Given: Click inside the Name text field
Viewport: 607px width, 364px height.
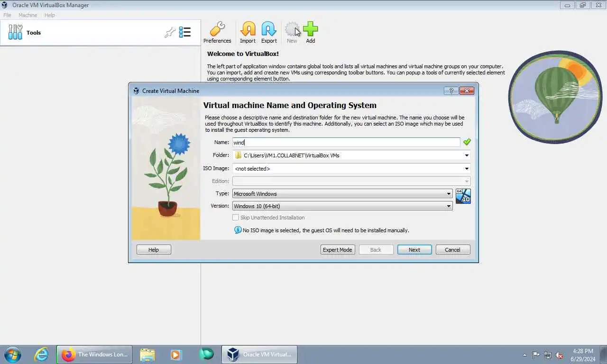Looking at the screenshot, I should pos(346,142).
